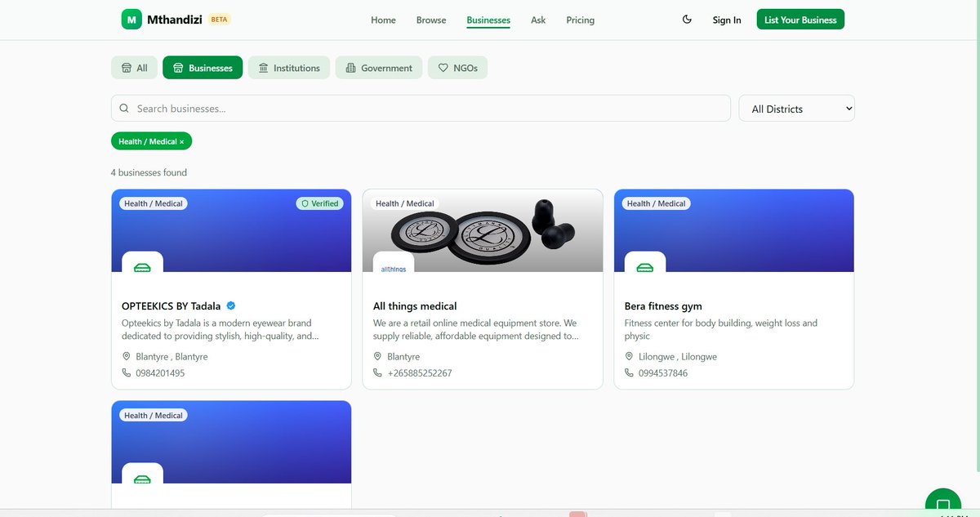This screenshot has height=517, width=980.
Task: Filter by Institutions tab
Action: [x=289, y=68]
